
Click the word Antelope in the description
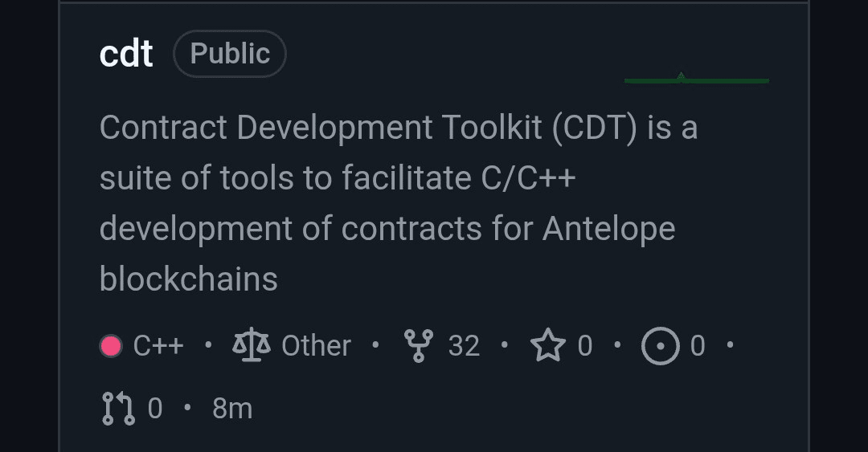point(609,229)
